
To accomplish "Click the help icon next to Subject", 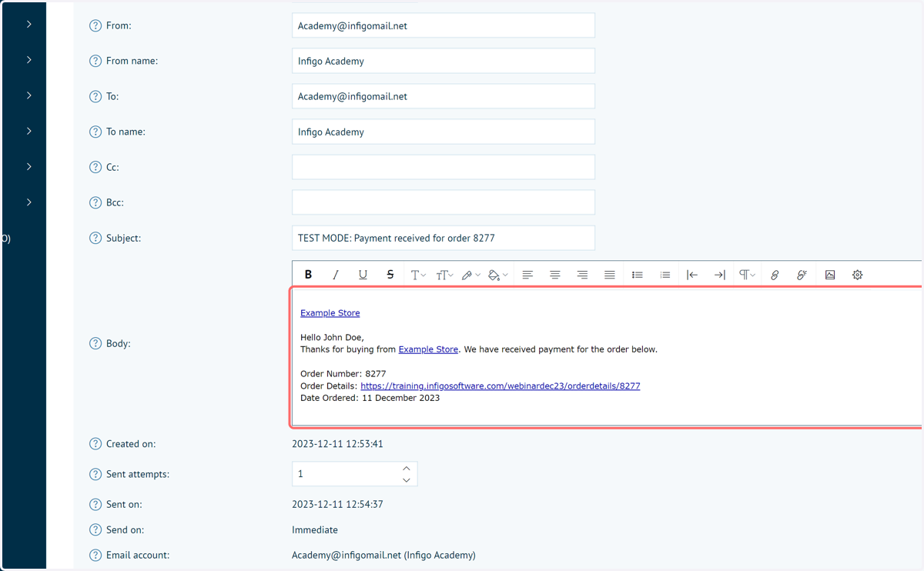I will click(95, 238).
